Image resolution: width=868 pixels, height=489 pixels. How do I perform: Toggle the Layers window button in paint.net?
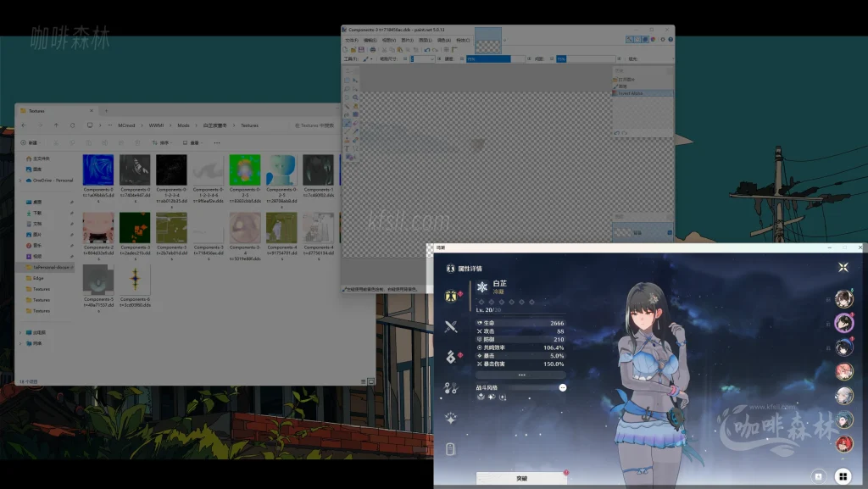tap(645, 39)
